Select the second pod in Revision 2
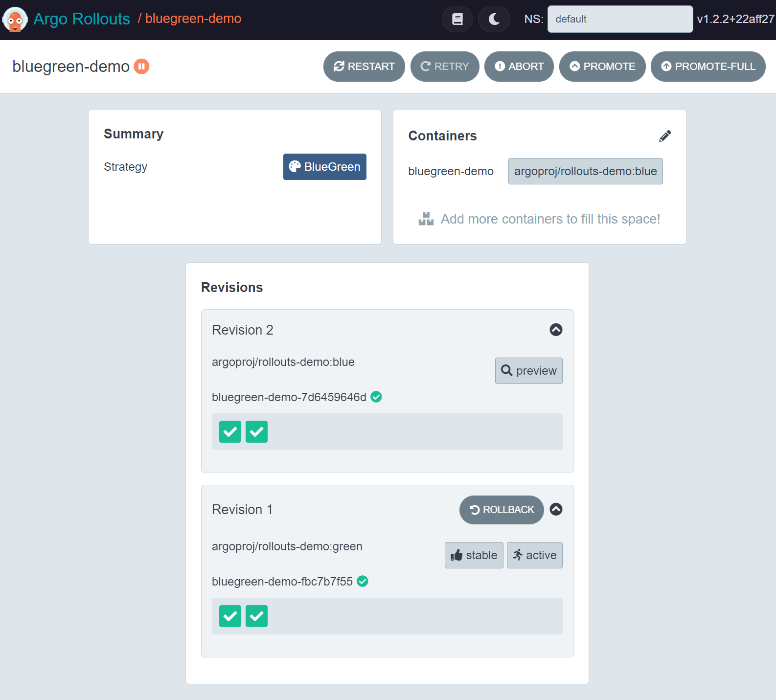 [256, 431]
